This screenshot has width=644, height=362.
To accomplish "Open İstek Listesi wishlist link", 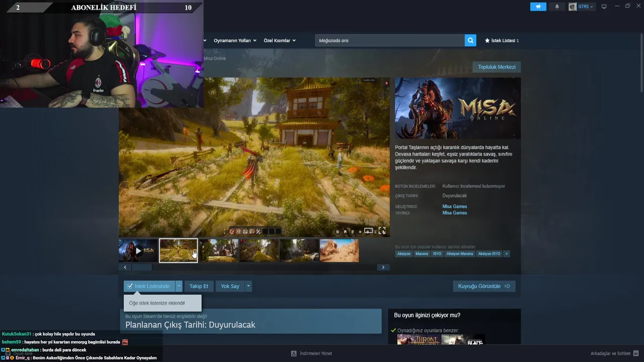I will coord(502,40).
